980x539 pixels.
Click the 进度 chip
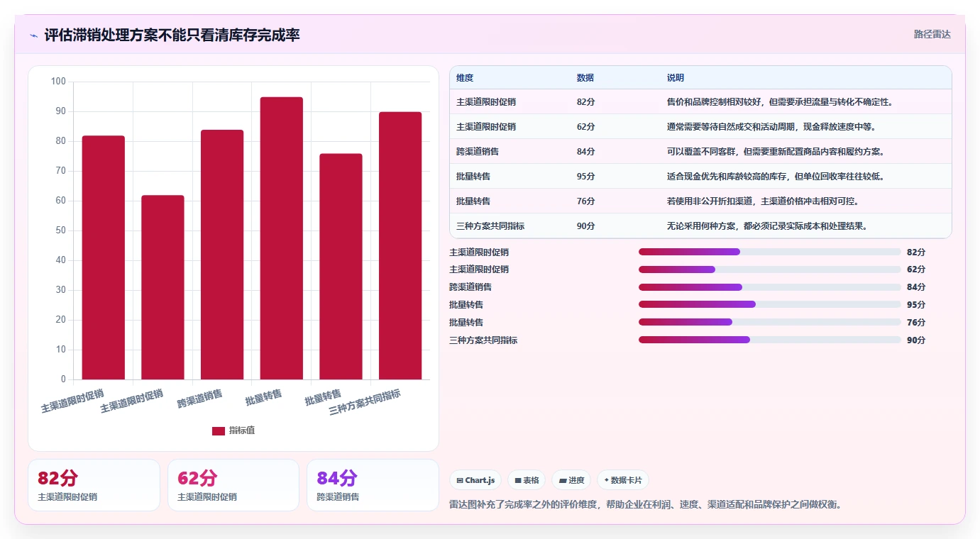coord(571,480)
